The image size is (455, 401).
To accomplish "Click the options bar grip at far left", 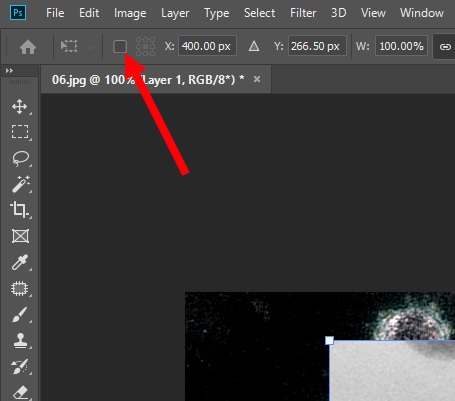I will click(x=6, y=46).
